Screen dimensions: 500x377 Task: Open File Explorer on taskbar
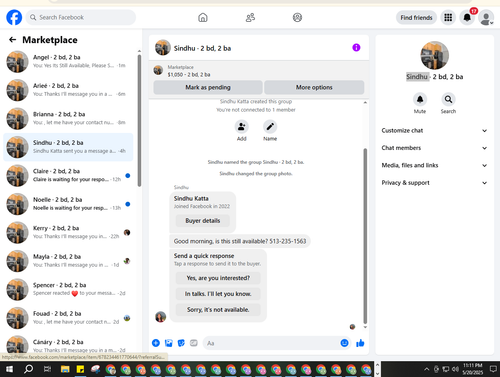pyautogui.click(x=65, y=369)
